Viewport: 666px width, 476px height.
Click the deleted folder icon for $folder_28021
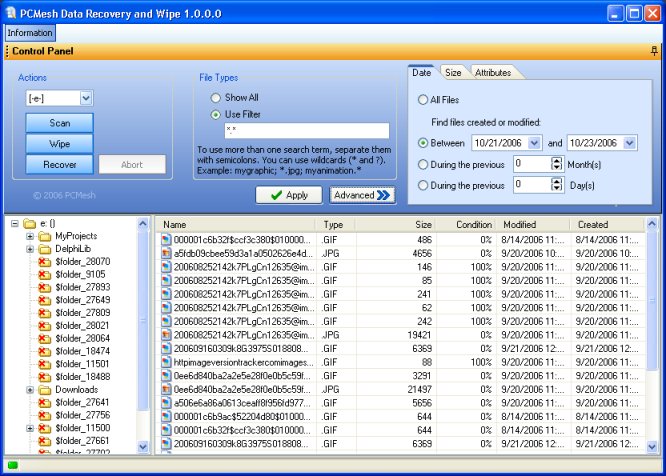(44, 326)
